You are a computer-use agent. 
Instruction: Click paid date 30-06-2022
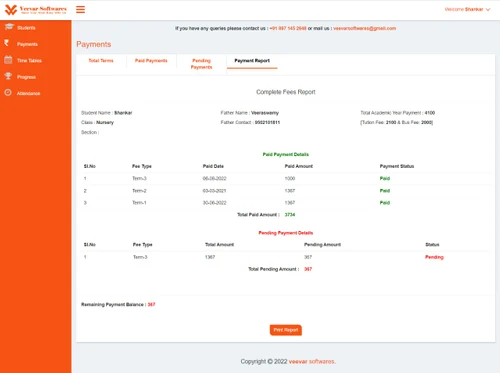click(x=215, y=203)
